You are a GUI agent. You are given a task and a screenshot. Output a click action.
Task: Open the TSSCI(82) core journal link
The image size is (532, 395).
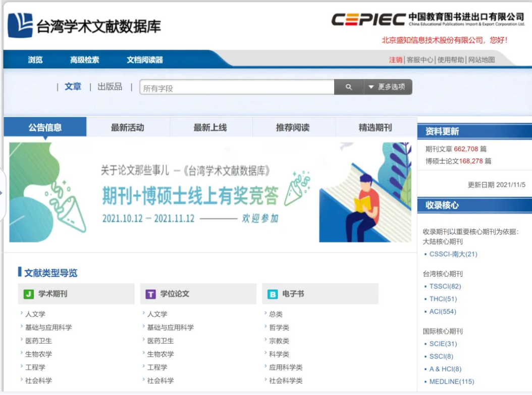tap(445, 286)
